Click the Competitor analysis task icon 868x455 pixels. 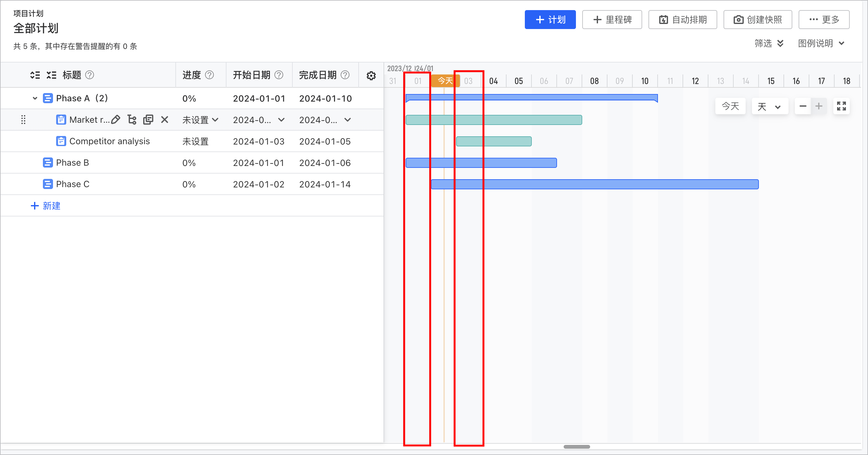coord(61,141)
